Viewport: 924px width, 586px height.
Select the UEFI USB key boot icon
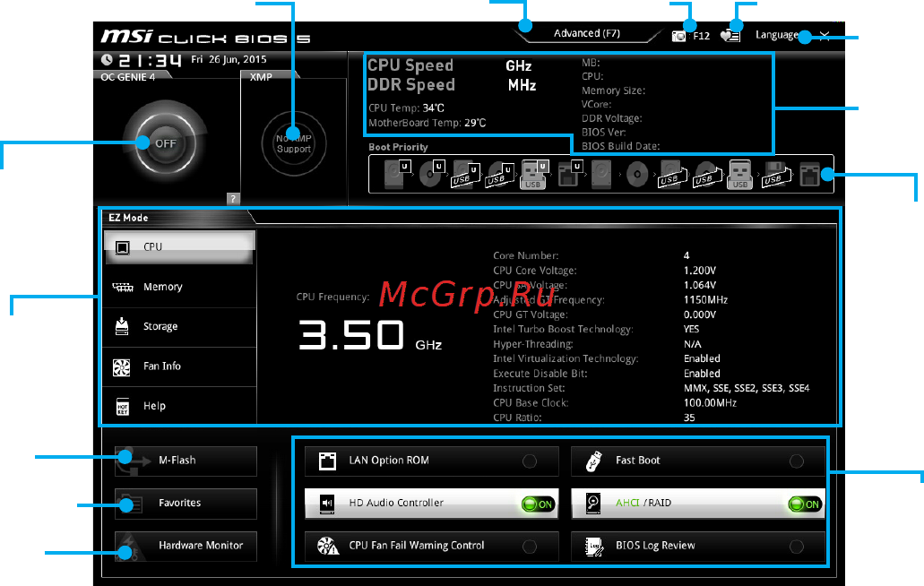coord(534,175)
